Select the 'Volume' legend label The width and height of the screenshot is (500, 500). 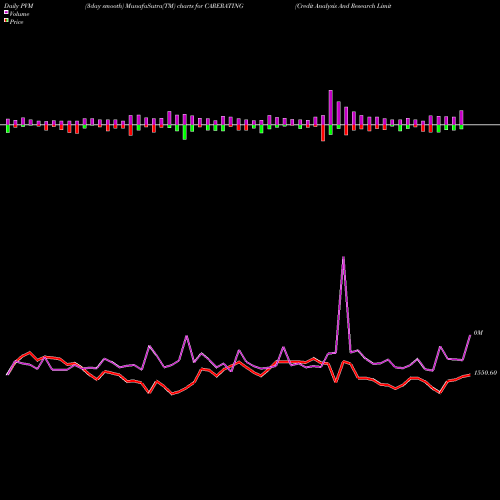(x=19, y=14)
